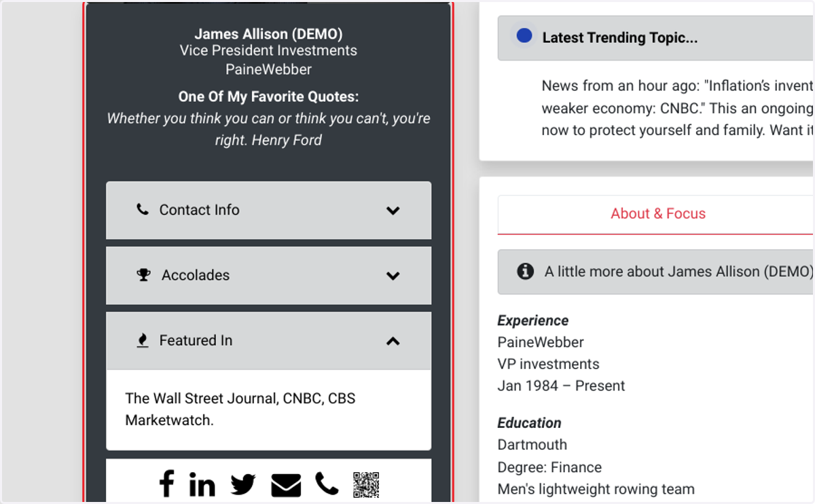Click the phone call icon beside QR code

point(327,484)
